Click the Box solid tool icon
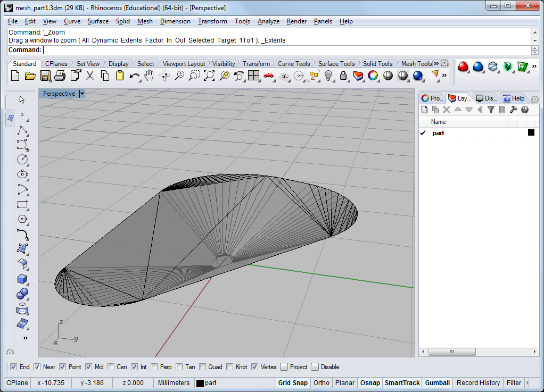This screenshot has height=392, width=544. point(22,279)
